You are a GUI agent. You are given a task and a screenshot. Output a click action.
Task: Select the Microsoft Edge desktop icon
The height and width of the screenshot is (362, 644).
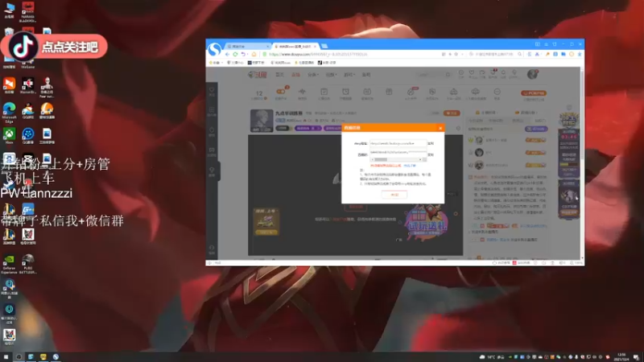click(x=9, y=113)
